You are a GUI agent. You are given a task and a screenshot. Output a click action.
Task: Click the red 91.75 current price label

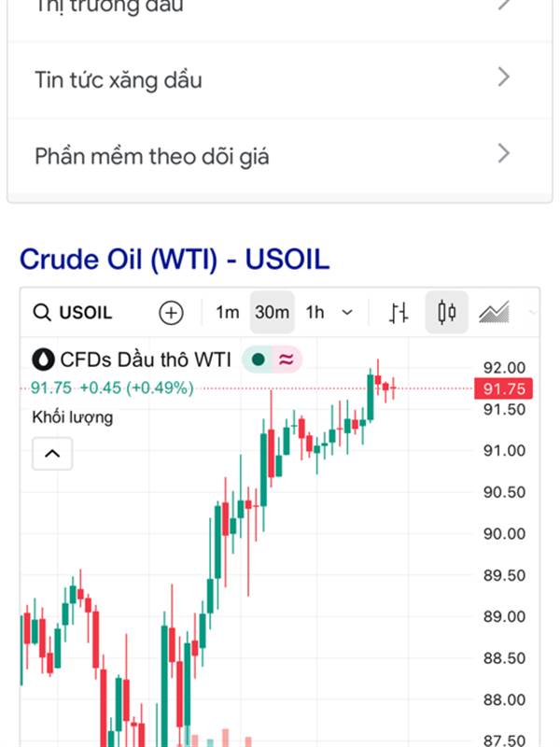(x=504, y=389)
